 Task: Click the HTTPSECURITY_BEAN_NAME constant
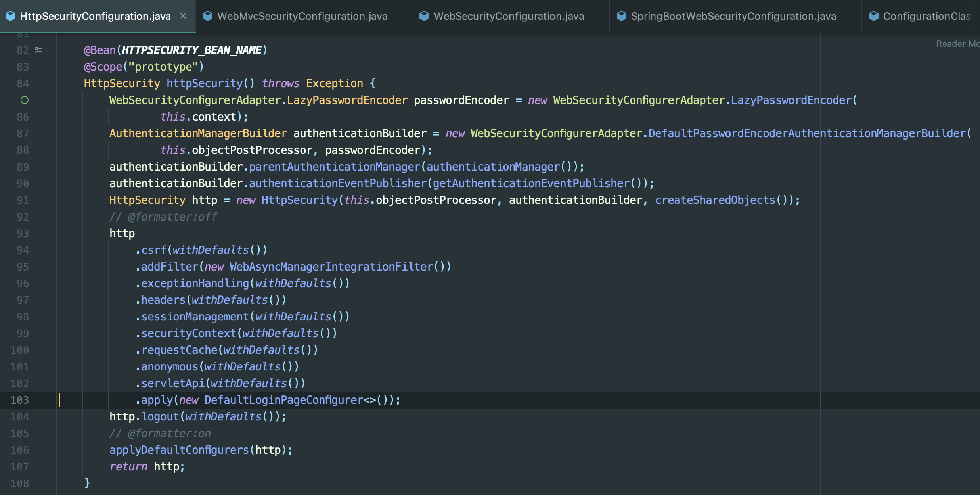click(x=191, y=50)
